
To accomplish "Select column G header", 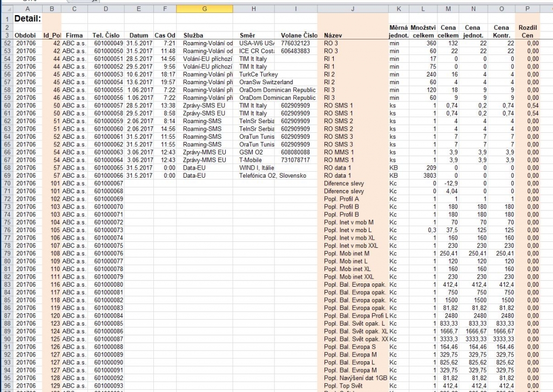I will coord(205,9).
